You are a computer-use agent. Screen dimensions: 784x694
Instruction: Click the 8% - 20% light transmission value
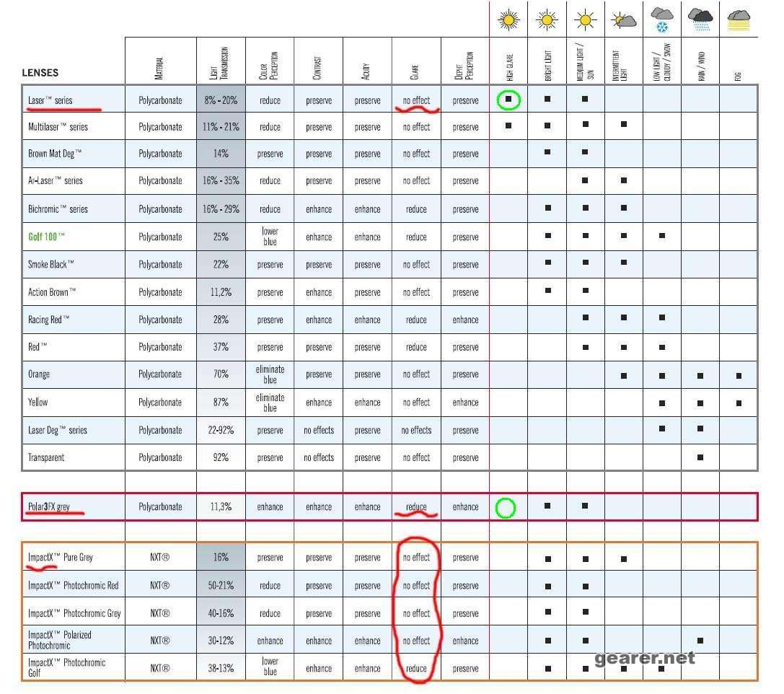click(x=221, y=100)
